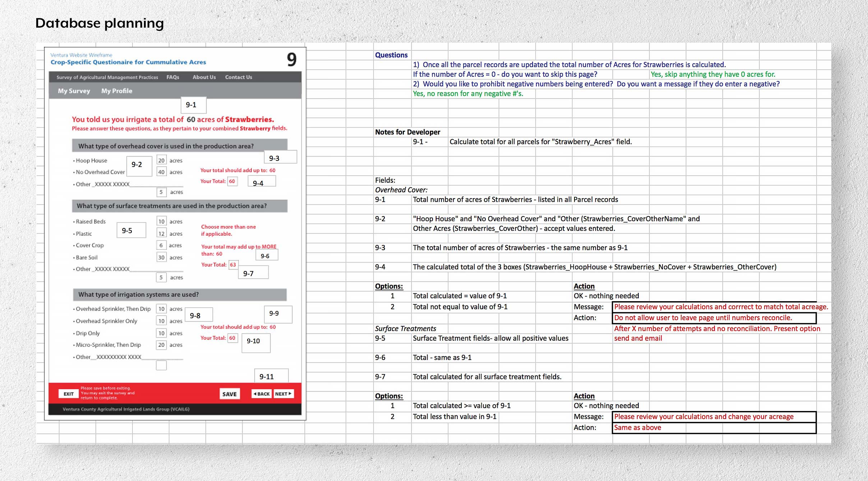This screenshot has width=868, height=481.
Task: Click surface treatments Your Total value 63
Action: pyautogui.click(x=233, y=265)
